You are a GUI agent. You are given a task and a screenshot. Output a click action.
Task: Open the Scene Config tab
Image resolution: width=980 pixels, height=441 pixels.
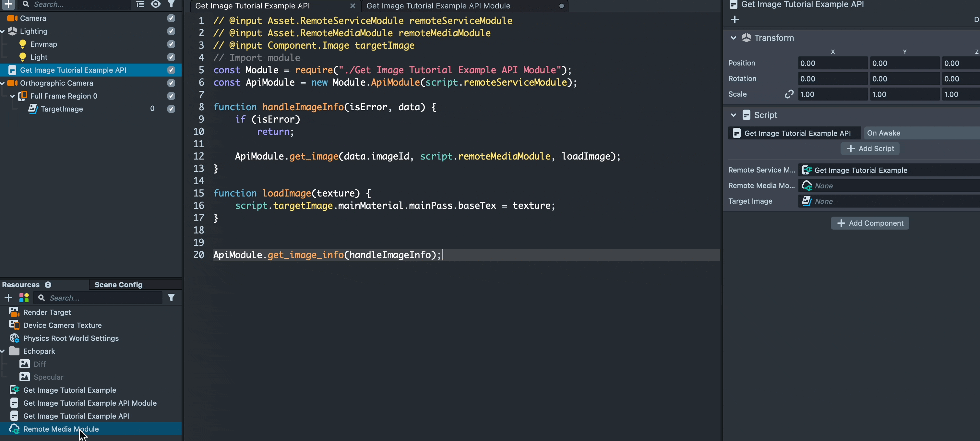[x=118, y=285]
